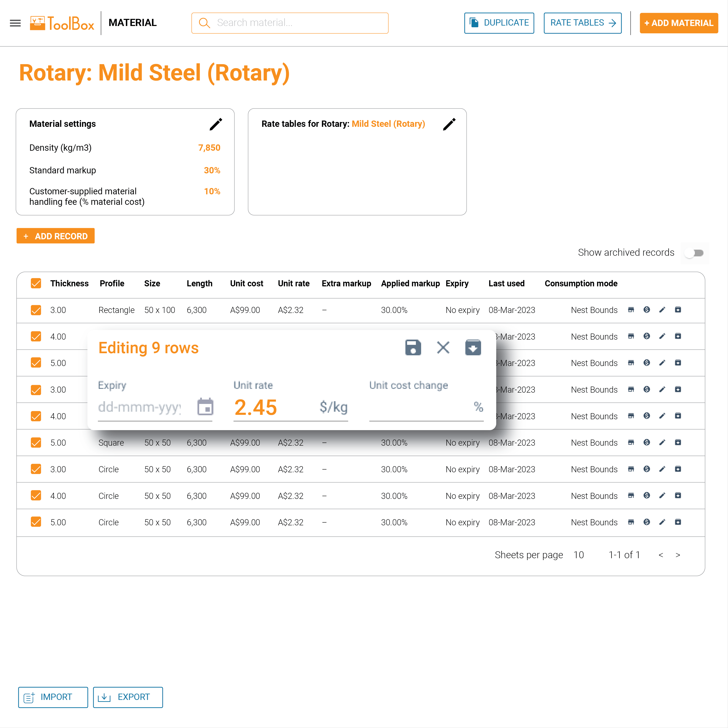Open the hamburger navigation menu
This screenshot has height=728, width=728.
15,23
